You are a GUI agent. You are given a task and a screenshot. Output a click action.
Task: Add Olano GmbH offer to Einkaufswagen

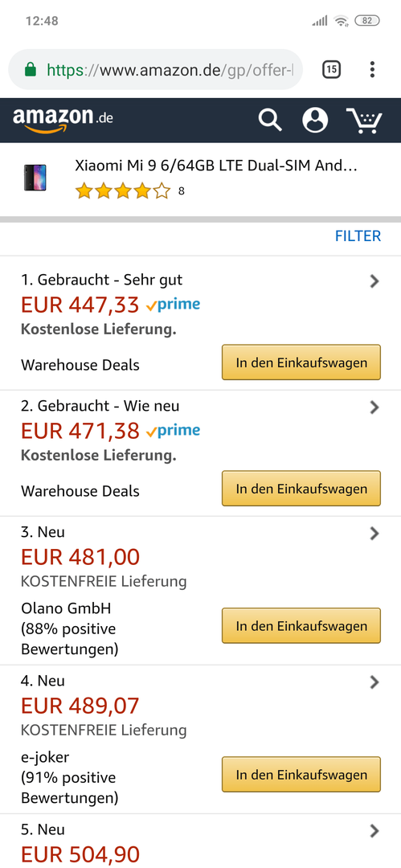[301, 626]
